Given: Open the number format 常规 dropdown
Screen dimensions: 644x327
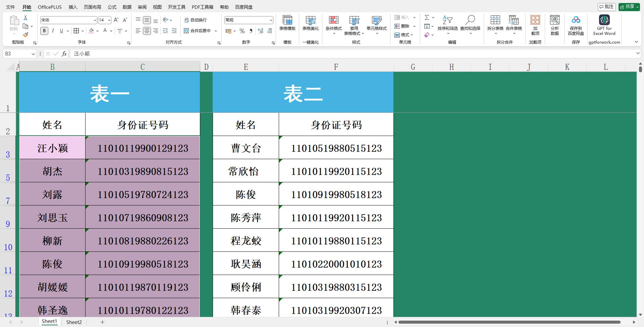Looking at the screenshot, I should (271, 20).
